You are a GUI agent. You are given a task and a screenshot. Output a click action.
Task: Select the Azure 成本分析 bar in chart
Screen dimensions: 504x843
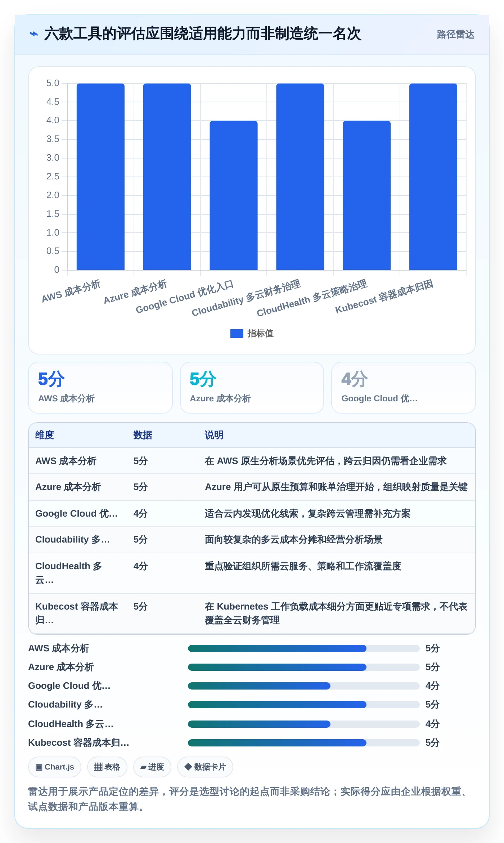167,177
